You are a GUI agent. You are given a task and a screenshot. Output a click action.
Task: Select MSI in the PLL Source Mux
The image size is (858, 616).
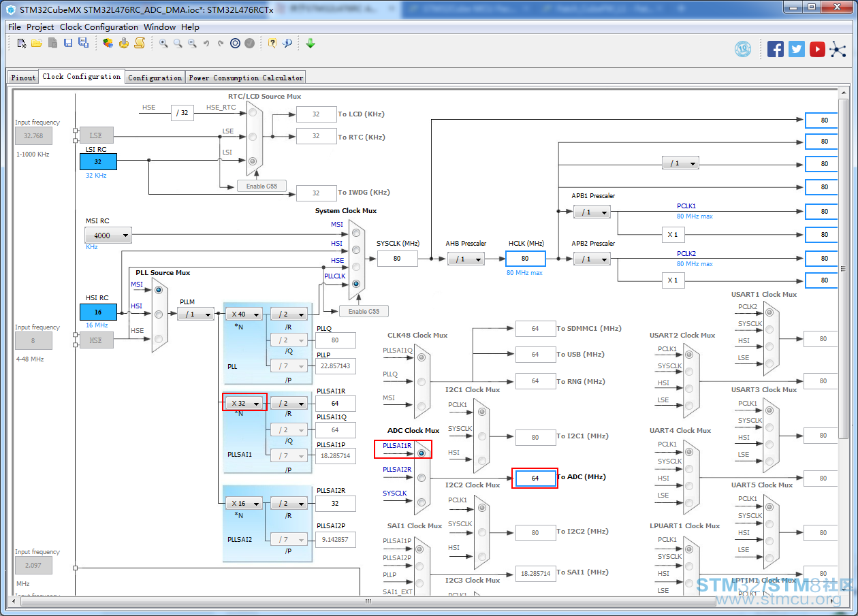point(159,289)
